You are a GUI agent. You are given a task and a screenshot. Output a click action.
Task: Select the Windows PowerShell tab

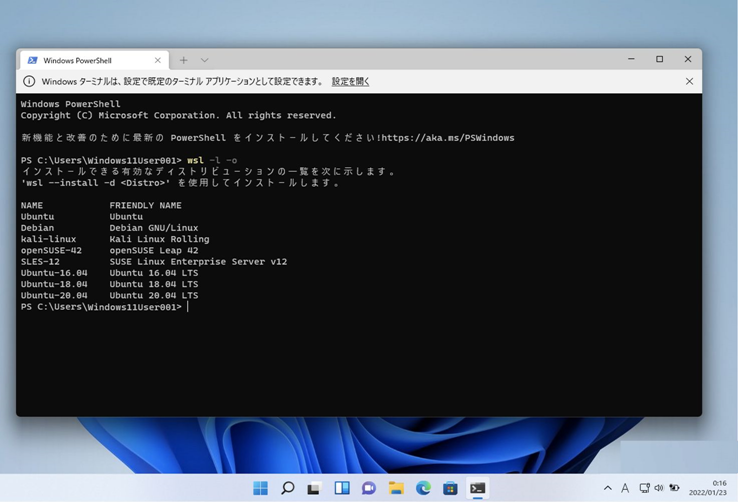94,60
